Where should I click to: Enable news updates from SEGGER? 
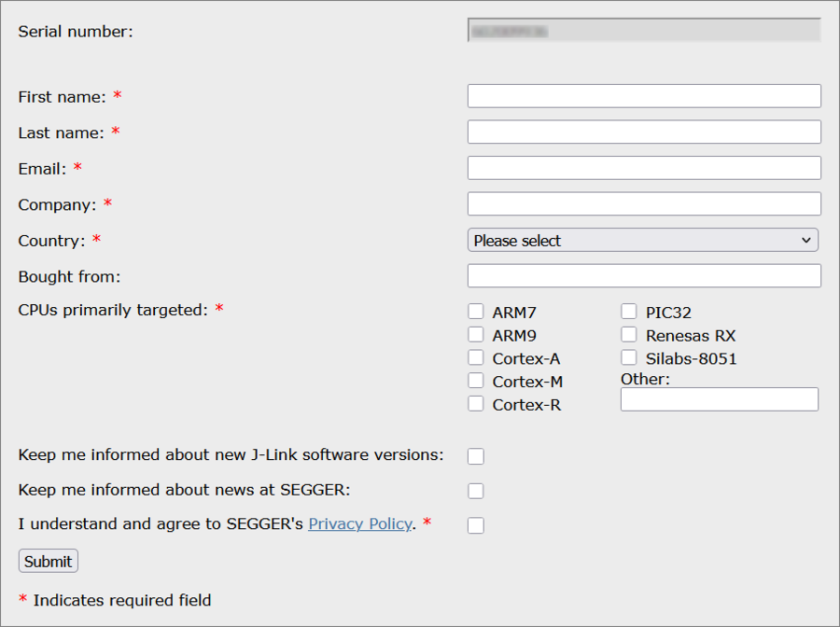pos(475,490)
